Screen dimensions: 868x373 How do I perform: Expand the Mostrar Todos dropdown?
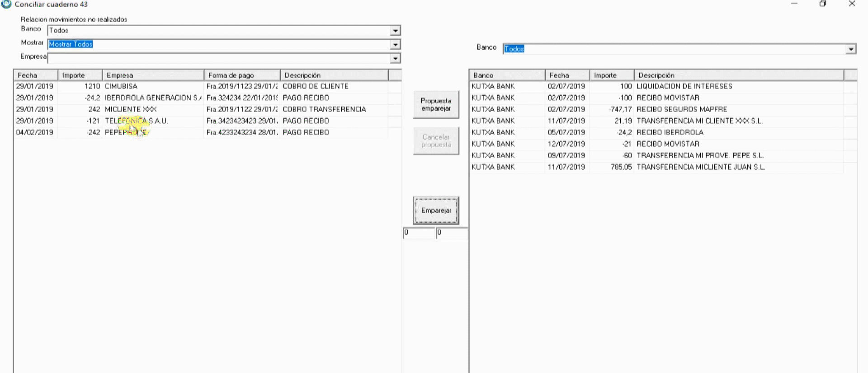click(395, 45)
